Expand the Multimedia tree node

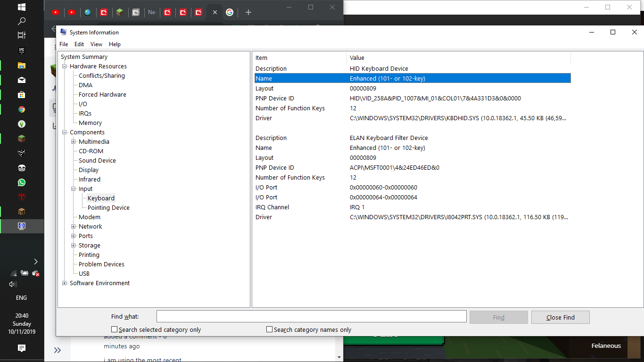74,142
